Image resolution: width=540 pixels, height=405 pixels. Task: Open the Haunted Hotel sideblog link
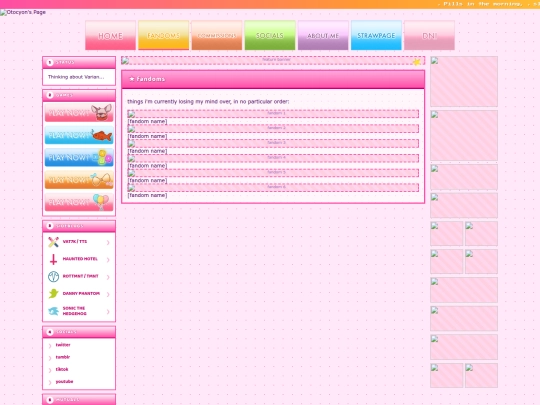click(80, 259)
